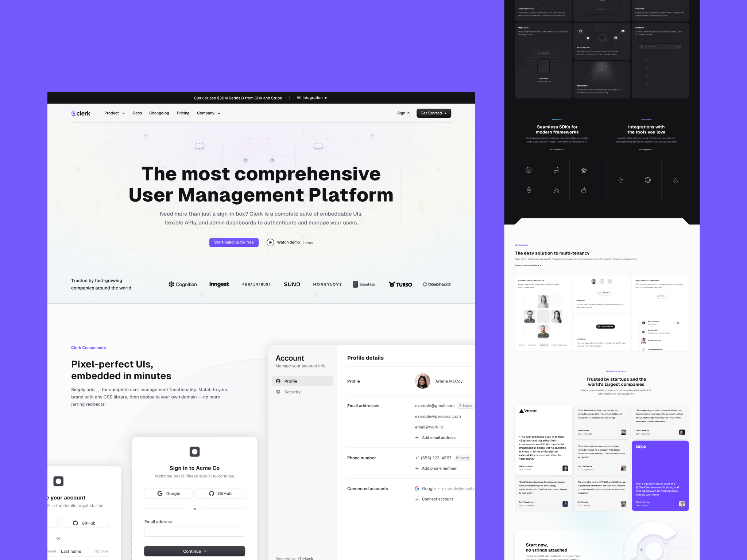Open All Integration link under Integrations heading
The image size is (747, 560).
646,149
